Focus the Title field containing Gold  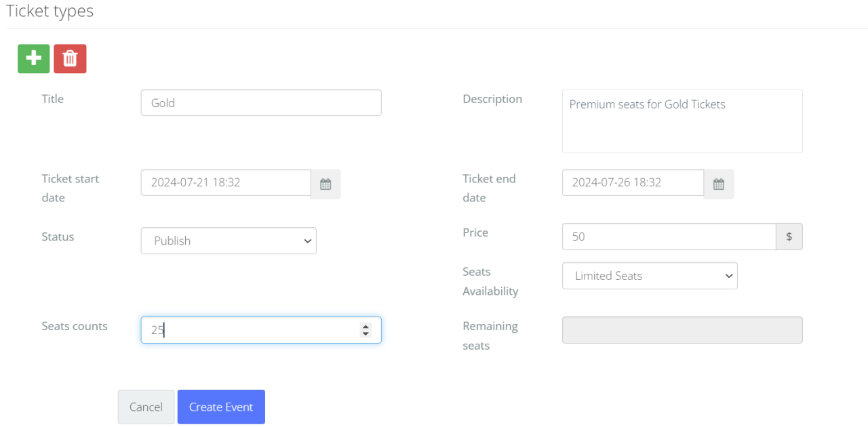[x=261, y=103]
